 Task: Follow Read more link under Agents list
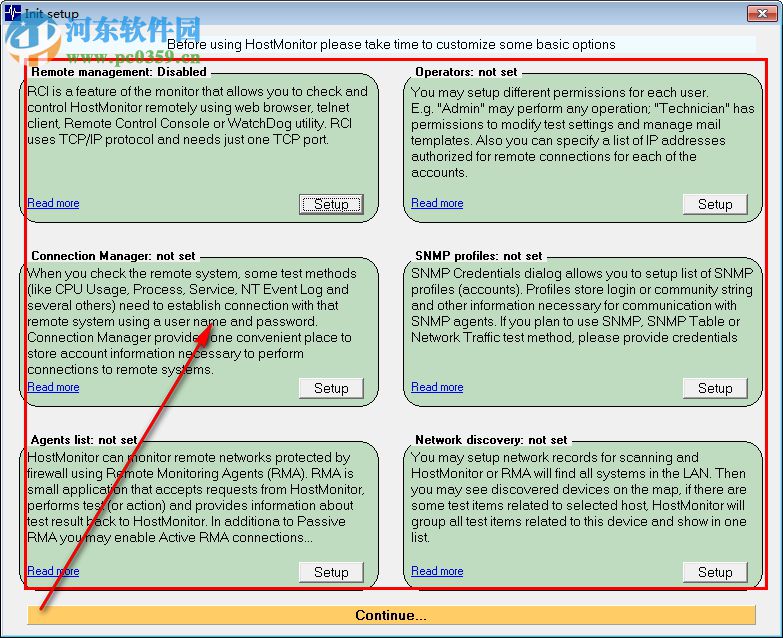click(x=53, y=571)
